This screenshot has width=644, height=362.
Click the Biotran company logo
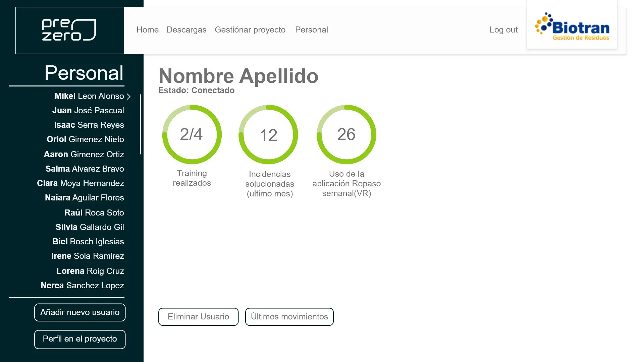tap(572, 27)
